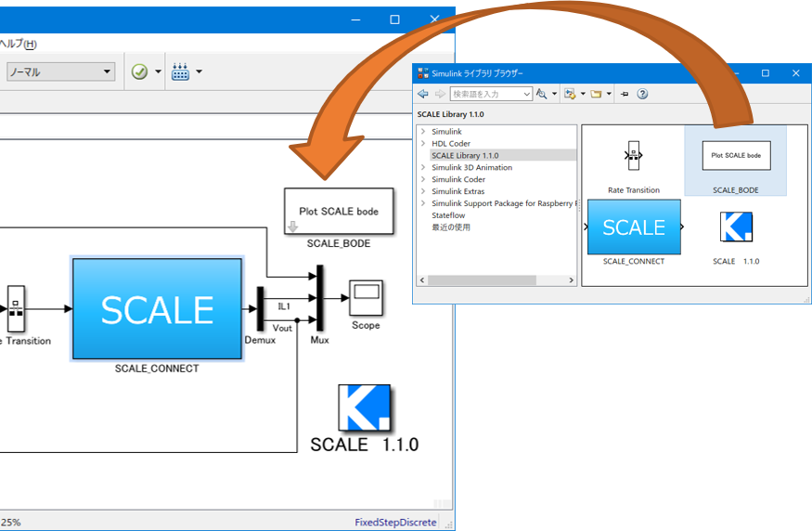Select the 最近の使用 tree item
Viewport: 812px width, 531px height.
451,227
